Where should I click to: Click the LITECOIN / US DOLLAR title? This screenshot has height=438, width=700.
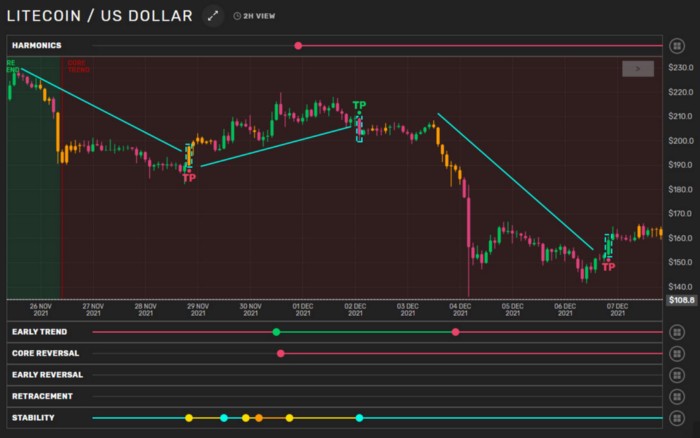[x=100, y=16]
